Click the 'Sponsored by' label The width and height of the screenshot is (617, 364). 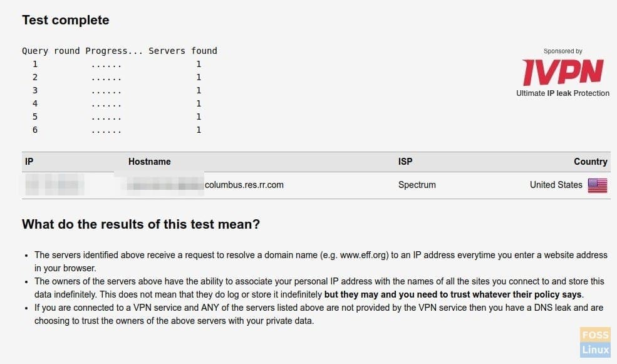pyautogui.click(x=563, y=51)
